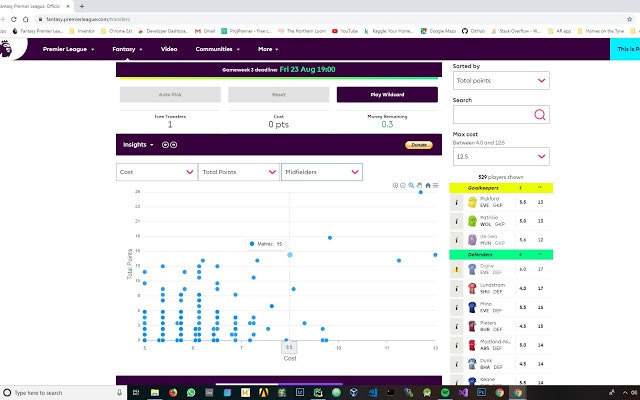Open the Fantasy nav menu
This screenshot has width=640, height=400.
tap(127, 49)
